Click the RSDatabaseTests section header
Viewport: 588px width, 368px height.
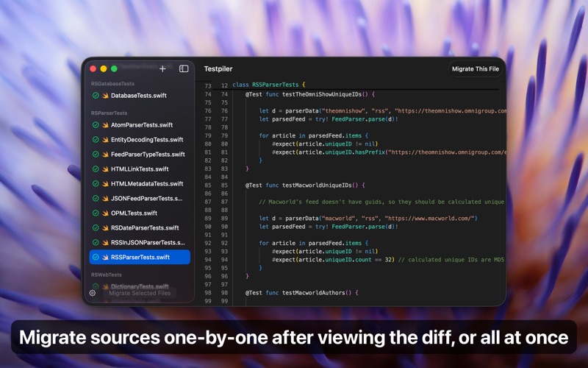click(x=112, y=83)
